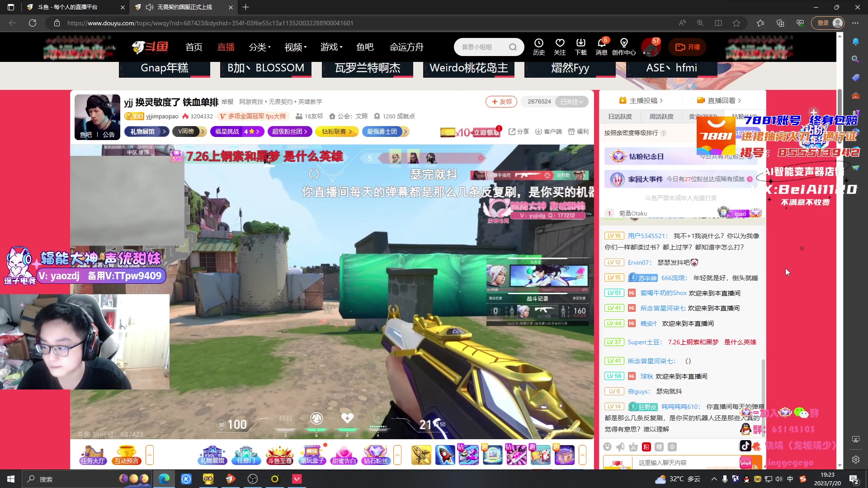Click the 令 command icon in chat
The width and height of the screenshot is (868, 488).
(x=672, y=447)
